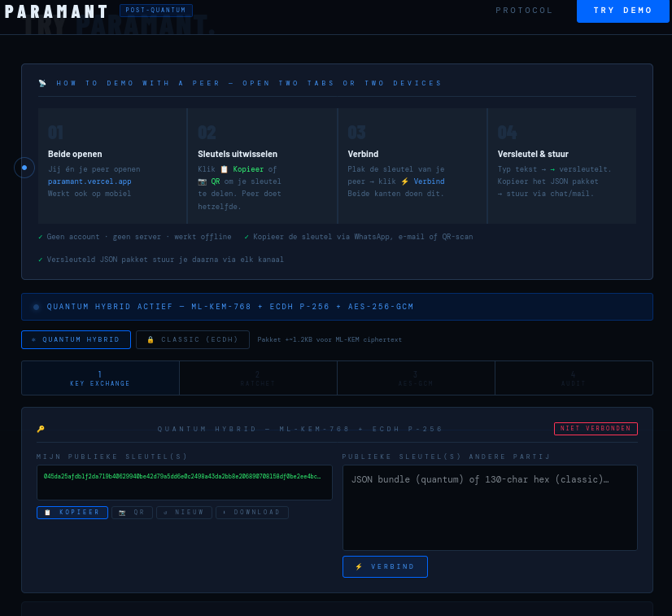Switch to the AES-GCM tab
The image size is (672, 616).
416,378
